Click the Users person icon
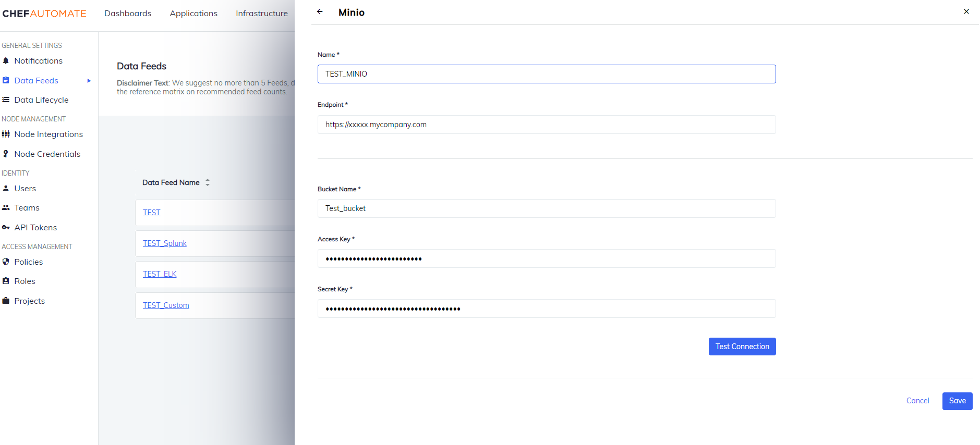Image resolution: width=980 pixels, height=445 pixels. pyautogui.click(x=6, y=188)
